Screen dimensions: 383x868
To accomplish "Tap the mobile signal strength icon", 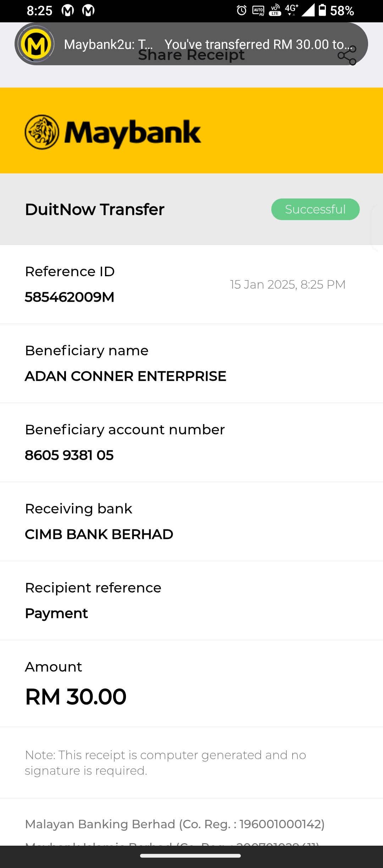I will click(x=308, y=10).
